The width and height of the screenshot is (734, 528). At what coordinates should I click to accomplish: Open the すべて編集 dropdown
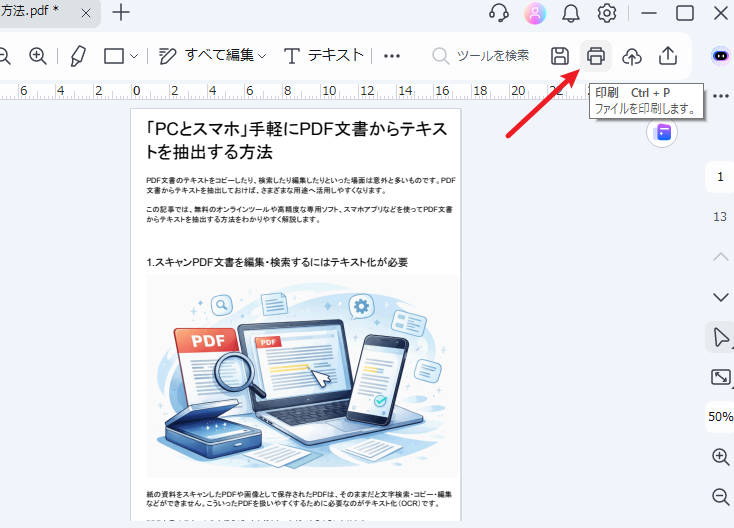212,56
